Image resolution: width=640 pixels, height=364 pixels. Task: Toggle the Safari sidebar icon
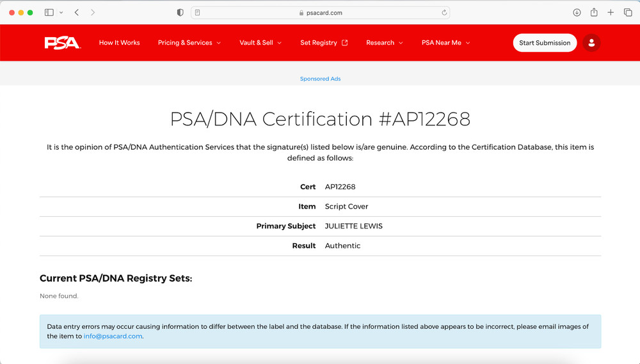click(49, 13)
